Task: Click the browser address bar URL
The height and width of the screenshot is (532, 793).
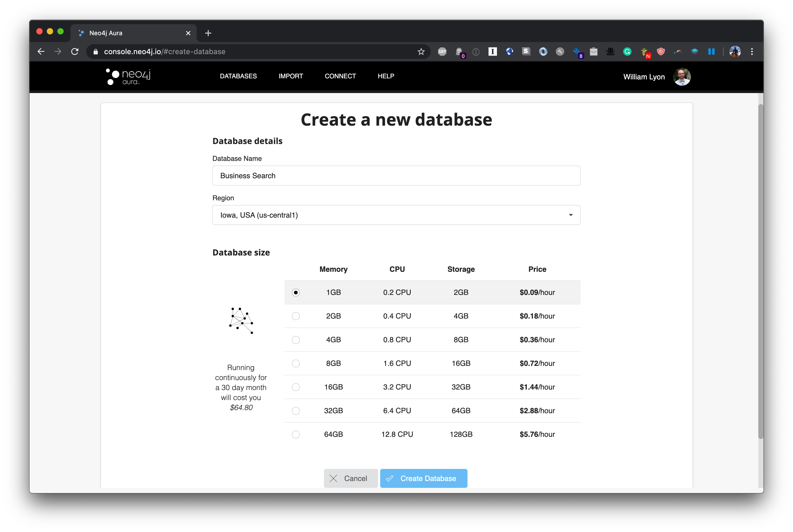Action: tap(165, 52)
